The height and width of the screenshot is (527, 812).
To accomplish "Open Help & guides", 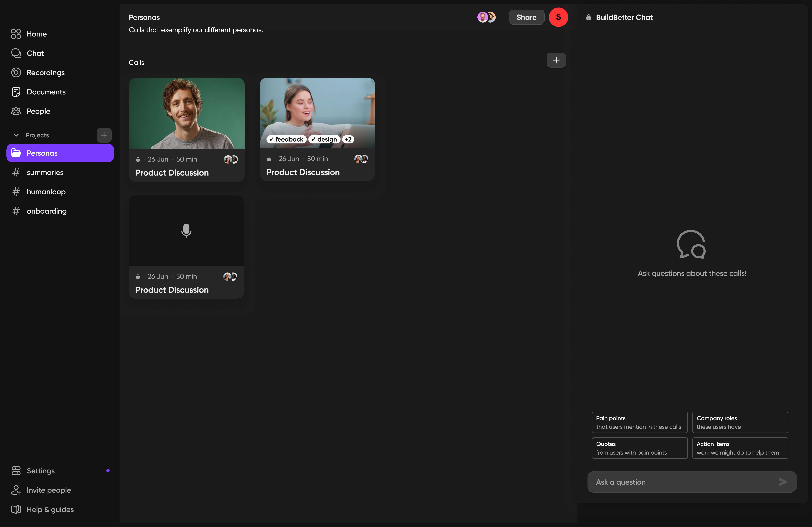I will click(x=50, y=509).
